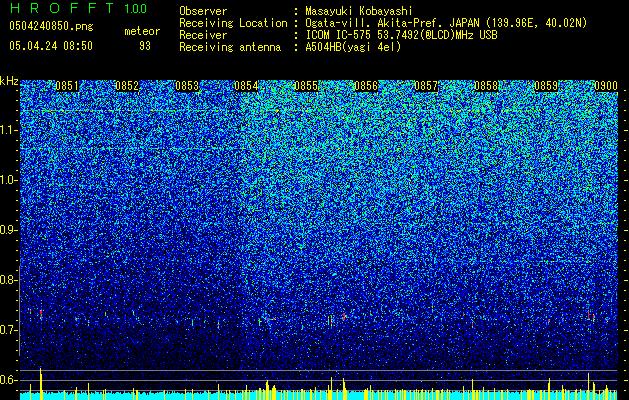Click the Receiving antenna label
This screenshot has height=400, width=629.
click(230, 47)
